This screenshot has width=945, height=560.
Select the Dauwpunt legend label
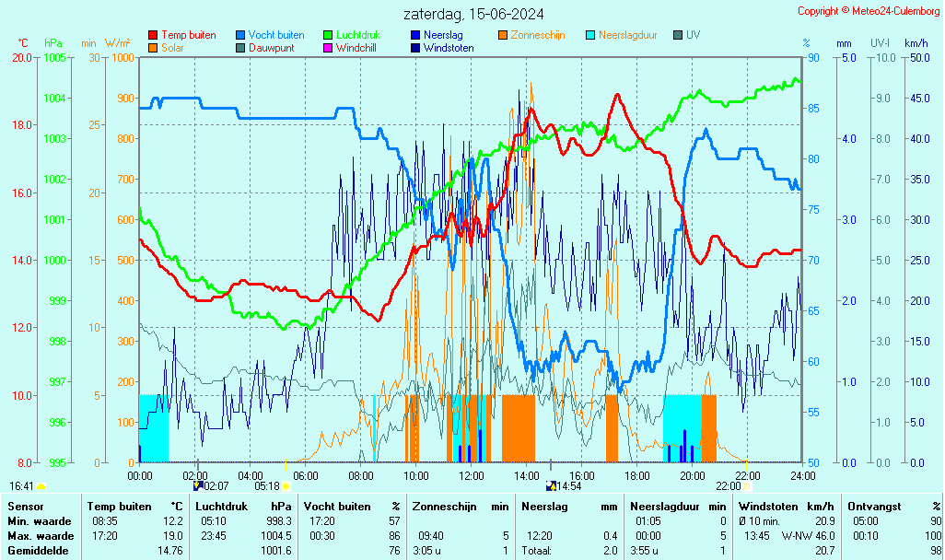[272, 48]
